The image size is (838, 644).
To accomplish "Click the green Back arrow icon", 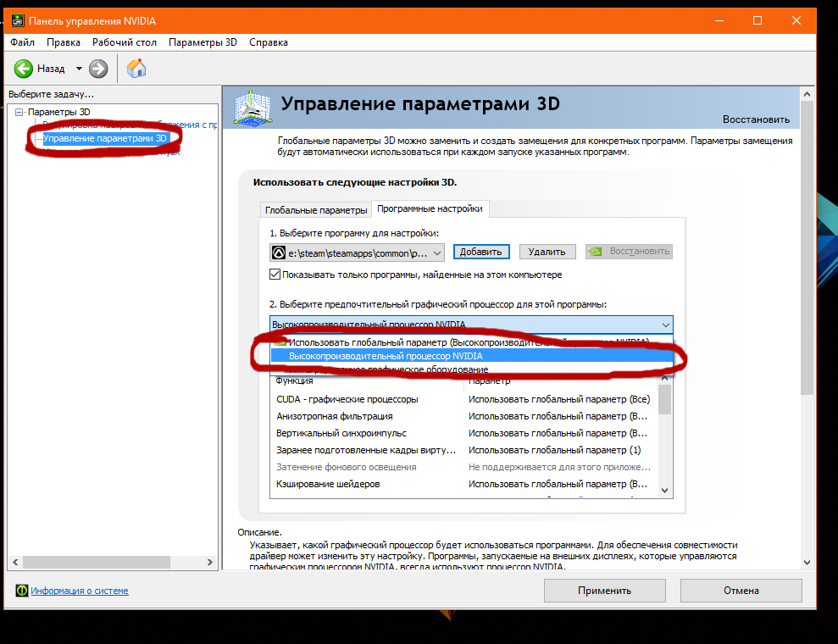I will coord(23,69).
